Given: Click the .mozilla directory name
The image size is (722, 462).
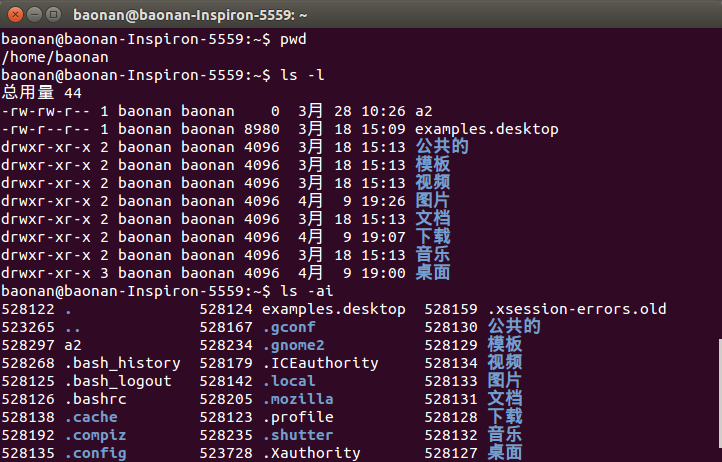Looking at the screenshot, I should click(298, 399).
